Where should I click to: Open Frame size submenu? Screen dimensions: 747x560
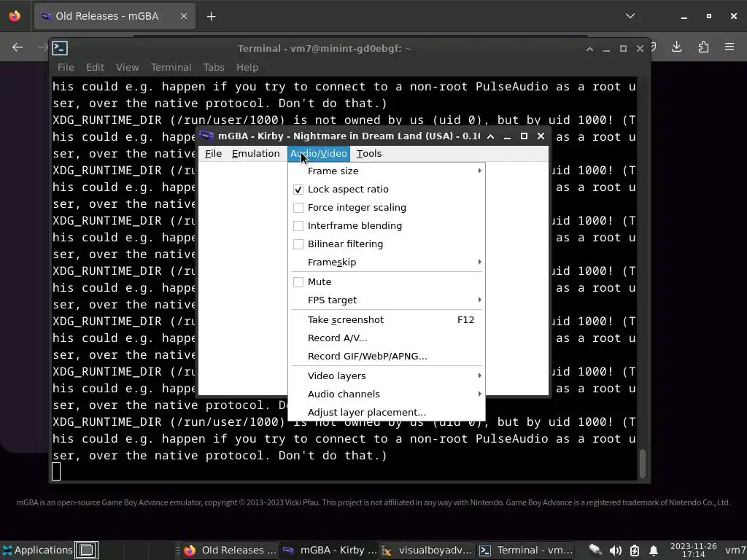(387, 171)
